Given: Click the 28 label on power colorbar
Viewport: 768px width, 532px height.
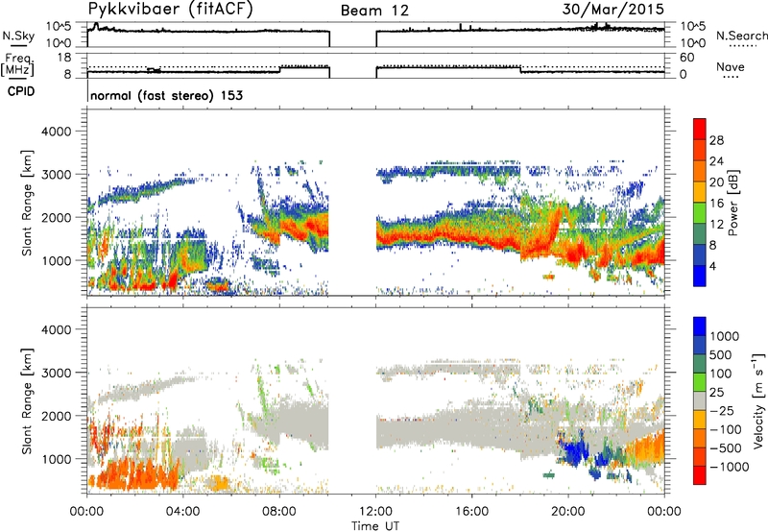Looking at the screenshot, I should [716, 140].
